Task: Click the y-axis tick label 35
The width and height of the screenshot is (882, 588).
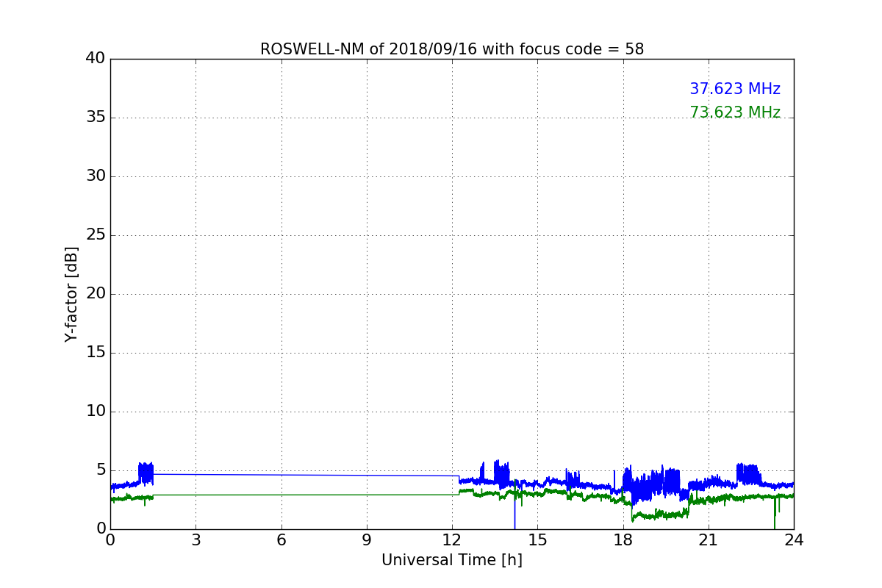Action: [96, 118]
